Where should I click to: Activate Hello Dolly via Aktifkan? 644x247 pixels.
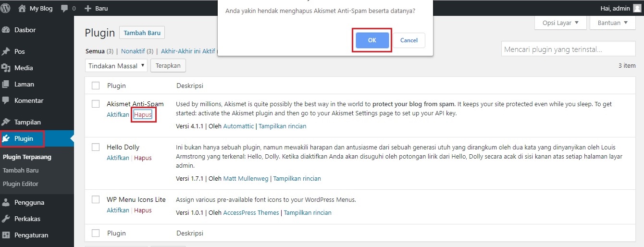[118, 158]
